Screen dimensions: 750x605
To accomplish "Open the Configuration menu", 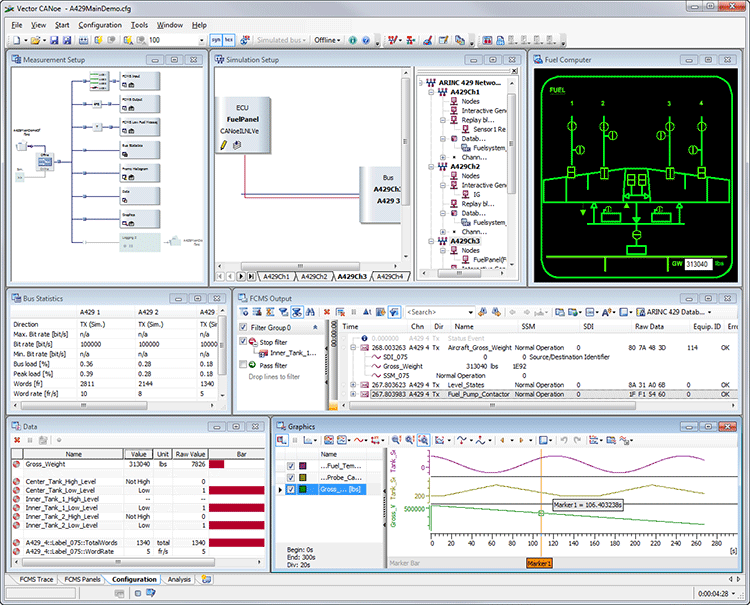I will tap(100, 24).
